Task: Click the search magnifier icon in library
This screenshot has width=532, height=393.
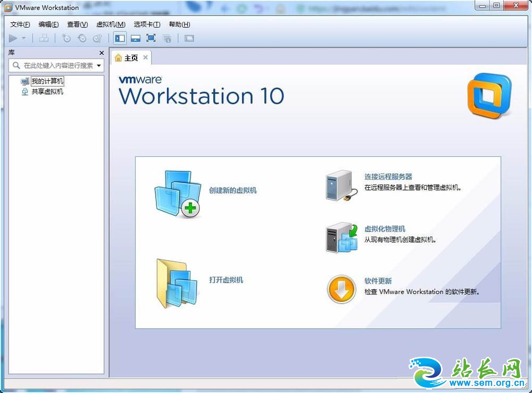Action: click(x=16, y=65)
